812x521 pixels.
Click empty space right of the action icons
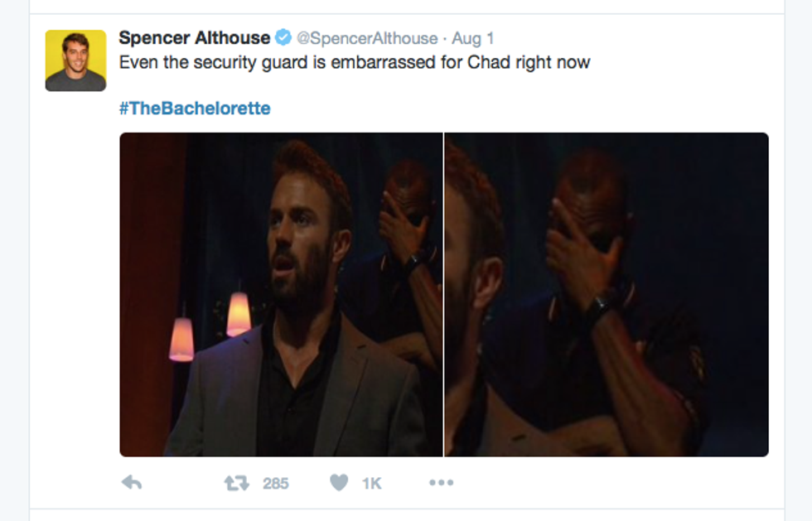[x=611, y=483]
